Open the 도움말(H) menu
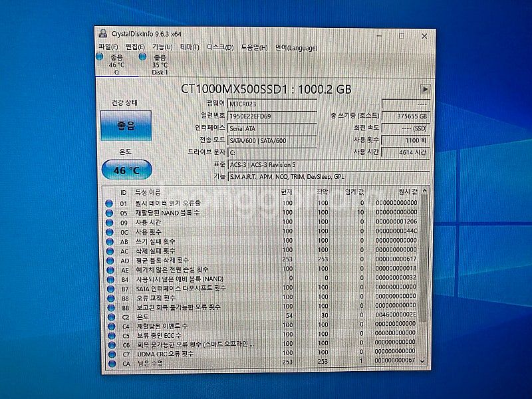 click(254, 47)
